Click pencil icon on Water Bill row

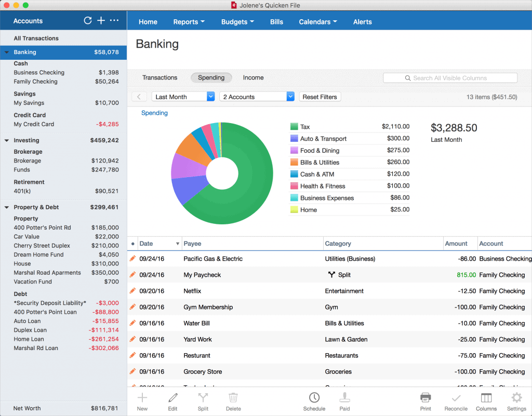coord(132,323)
